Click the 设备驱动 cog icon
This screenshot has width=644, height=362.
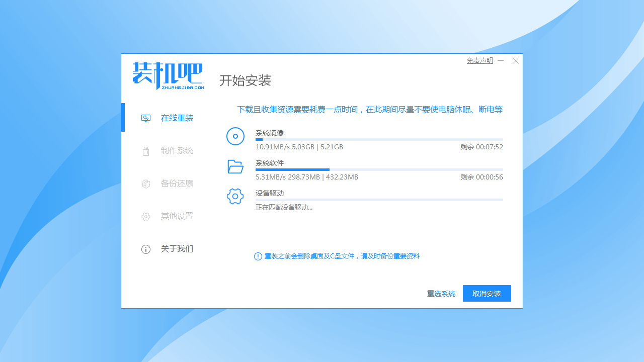(x=235, y=196)
